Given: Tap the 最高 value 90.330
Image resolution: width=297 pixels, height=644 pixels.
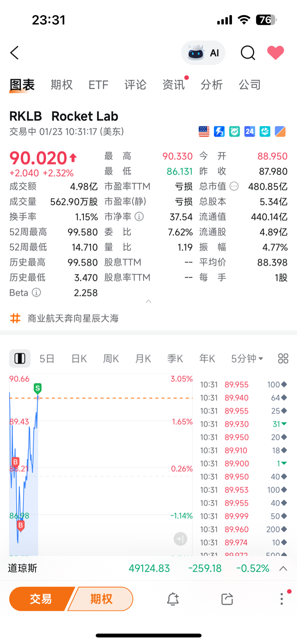Looking at the screenshot, I should pyautogui.click(x=178, y=156).
